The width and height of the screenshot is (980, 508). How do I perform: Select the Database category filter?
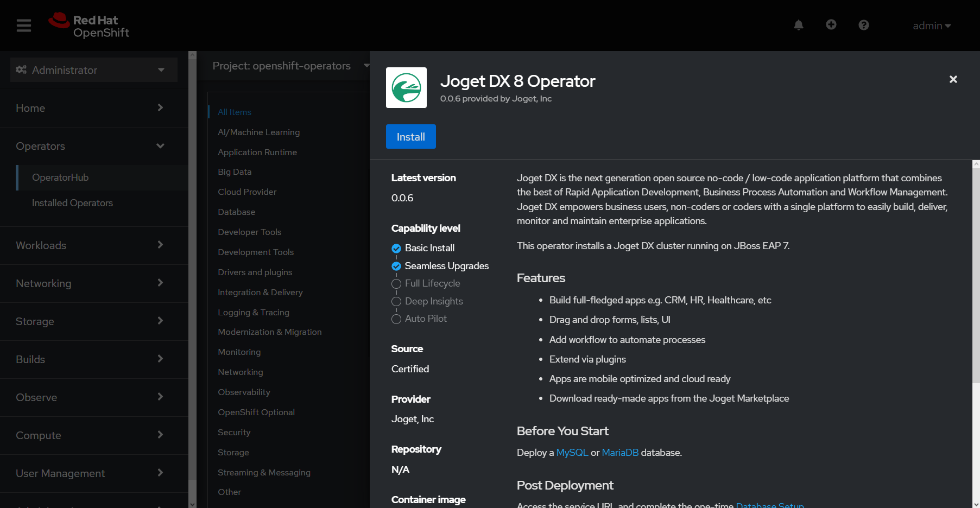[236, 212]
